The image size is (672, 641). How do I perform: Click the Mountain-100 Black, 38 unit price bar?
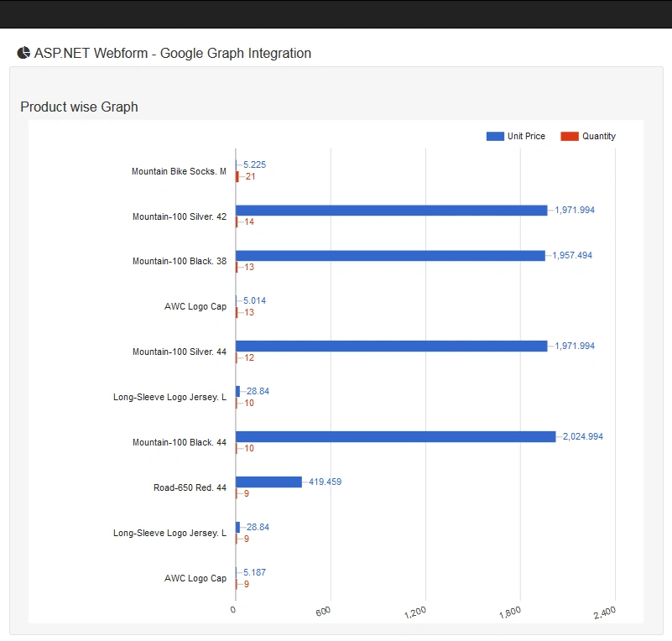[390, 256]
